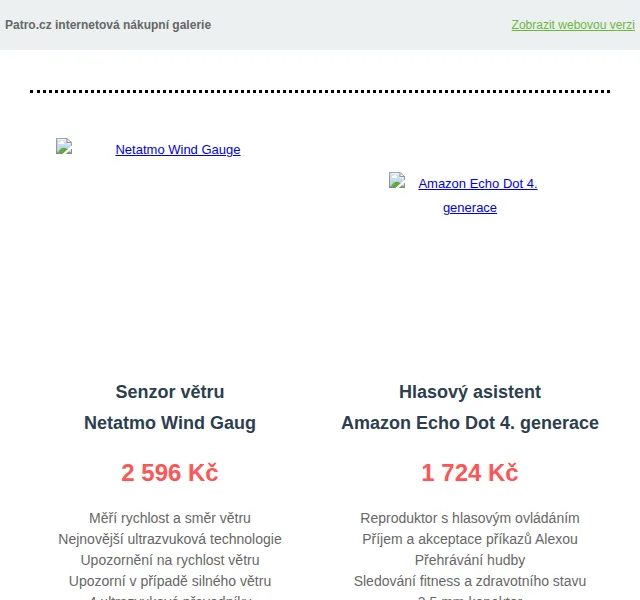Image resolution: width=640 pixels, height=600 pixels.
Task: Click the price '2 596 Kč'
Action: (170, 473)
